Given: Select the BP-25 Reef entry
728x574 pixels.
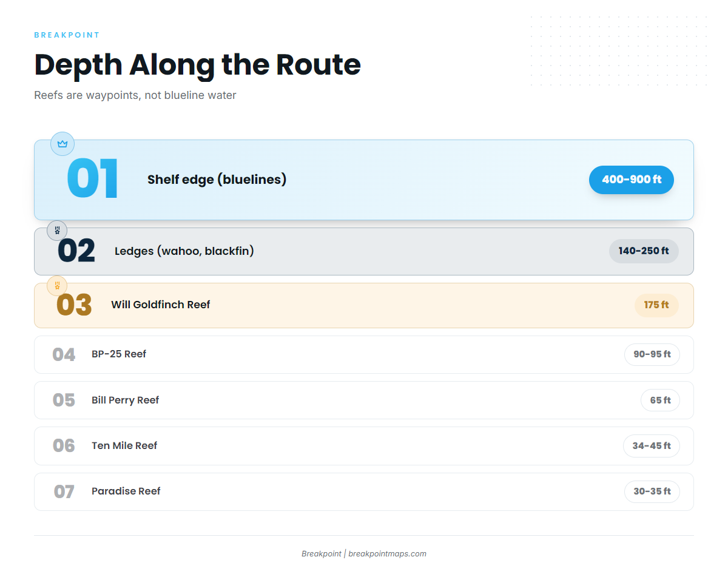Looking at the screenshot, I should 364,354.
